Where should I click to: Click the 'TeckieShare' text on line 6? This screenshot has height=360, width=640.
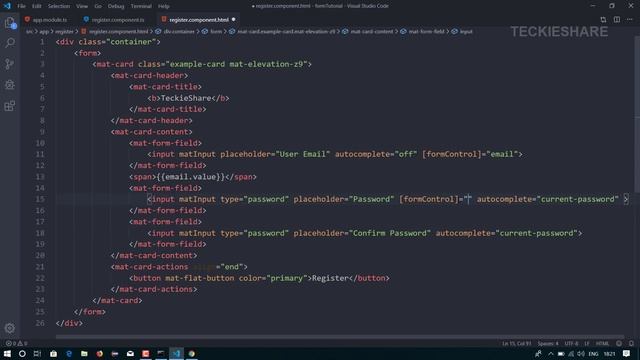coord(186,98)
